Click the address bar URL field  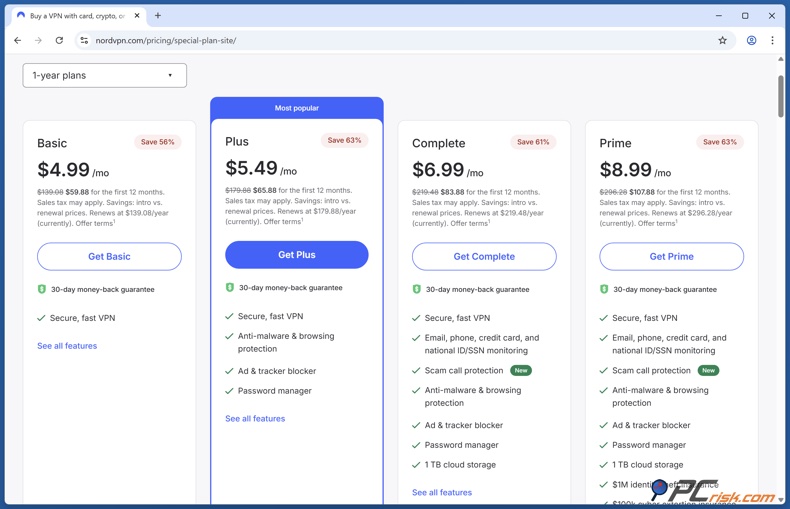(x=403, y=40)
